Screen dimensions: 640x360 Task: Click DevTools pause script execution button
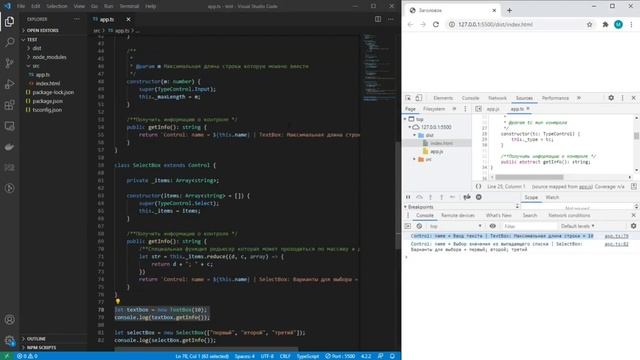(x=408, y=197)
